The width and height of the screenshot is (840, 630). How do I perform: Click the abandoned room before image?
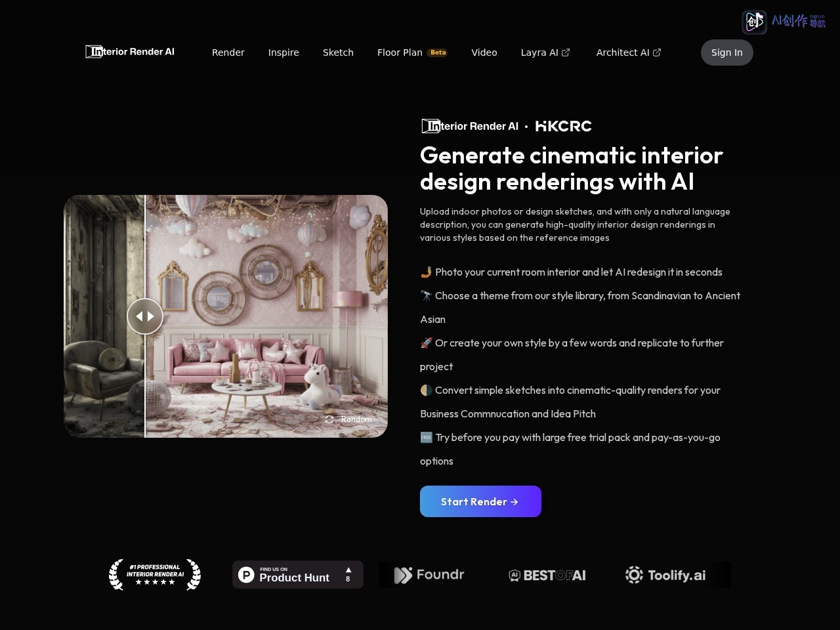(x=104, y=316)
